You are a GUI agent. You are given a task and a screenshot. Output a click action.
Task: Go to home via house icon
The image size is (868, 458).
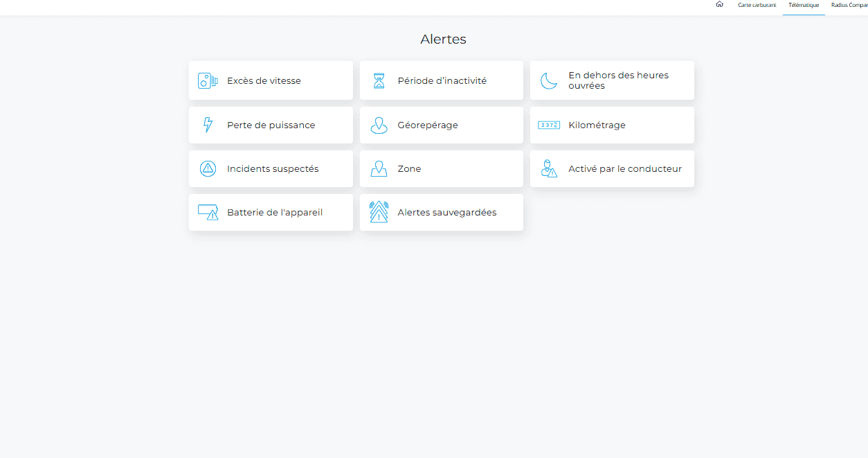click(x=719, y=5)
